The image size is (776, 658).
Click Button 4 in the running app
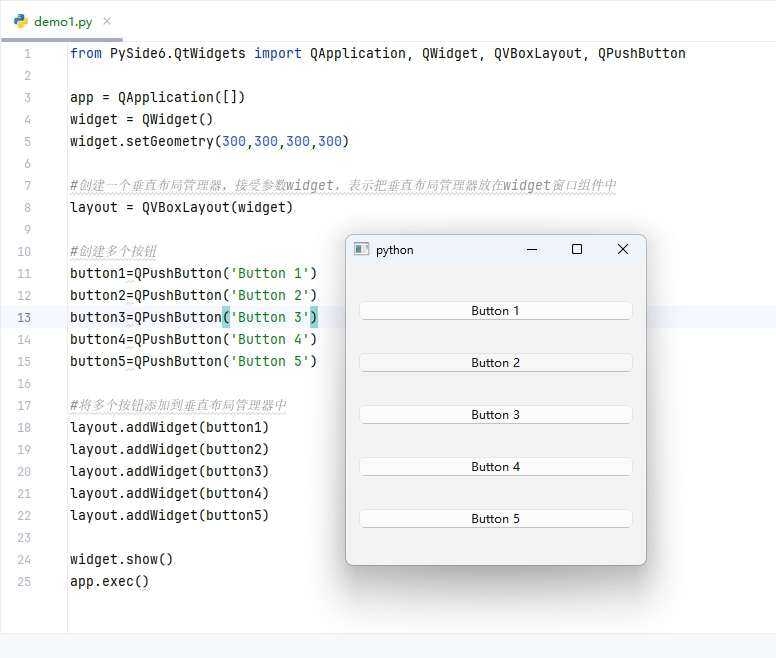pyautogui.click(x=495, y=467)
